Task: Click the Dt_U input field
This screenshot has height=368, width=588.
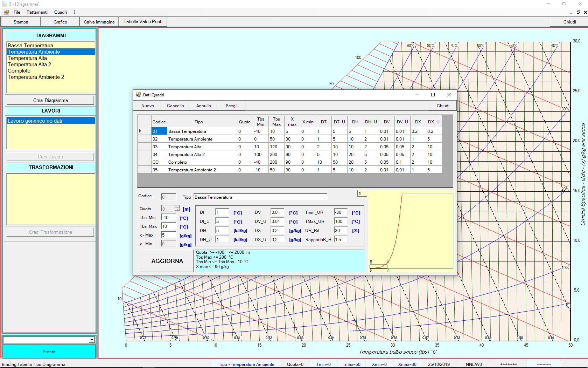Action: tap(222, 221)
